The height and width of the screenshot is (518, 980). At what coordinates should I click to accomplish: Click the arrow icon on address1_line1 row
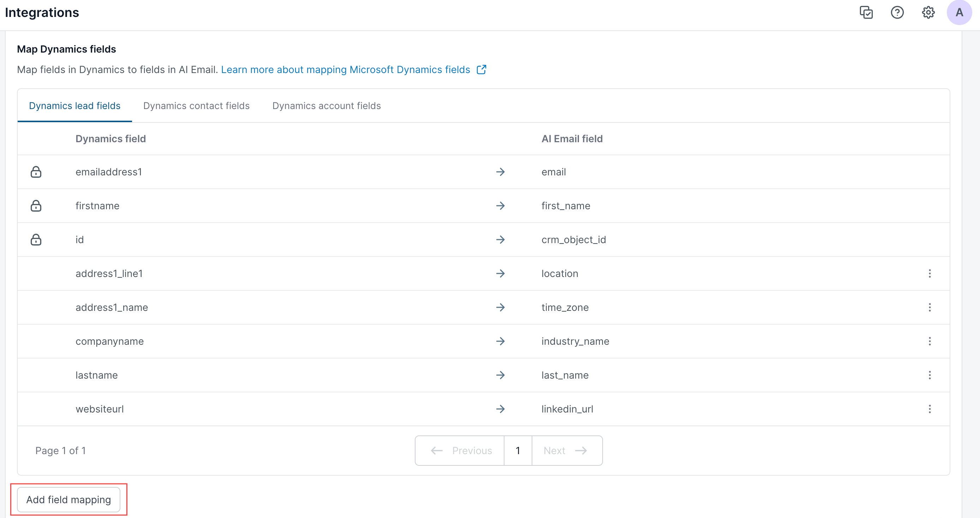tap(501, 273)
